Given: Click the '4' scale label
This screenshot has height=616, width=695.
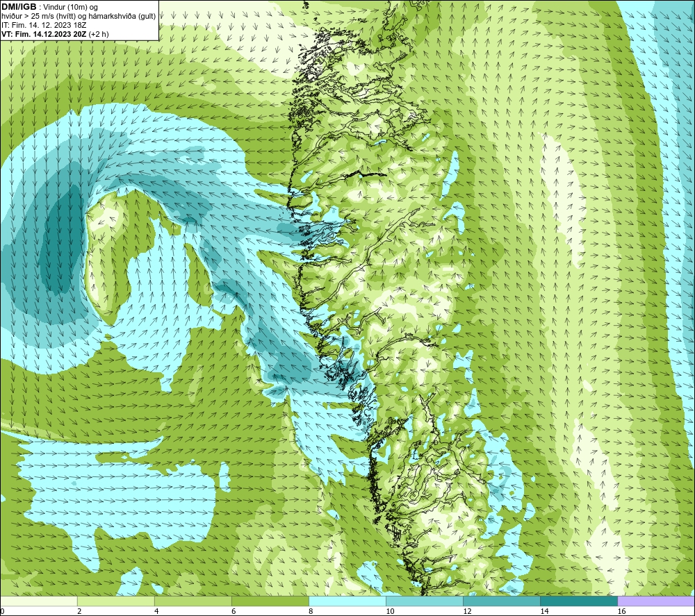Looking at the screenshot, I should pos(156,612).
